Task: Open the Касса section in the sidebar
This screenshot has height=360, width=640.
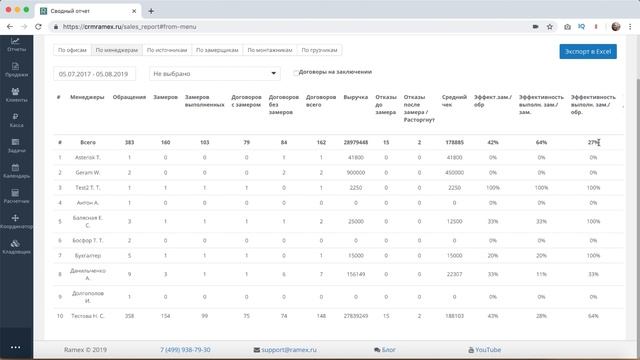Action: (x=16, y=120)
